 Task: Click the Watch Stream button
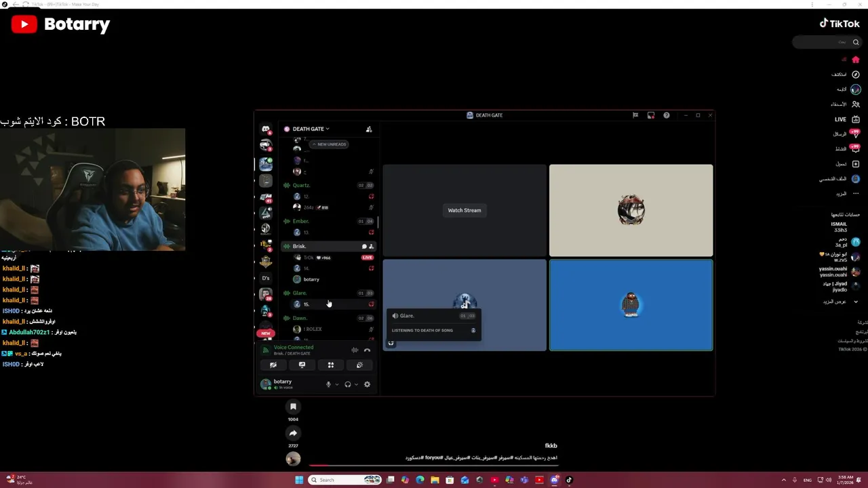click(465, 210)
